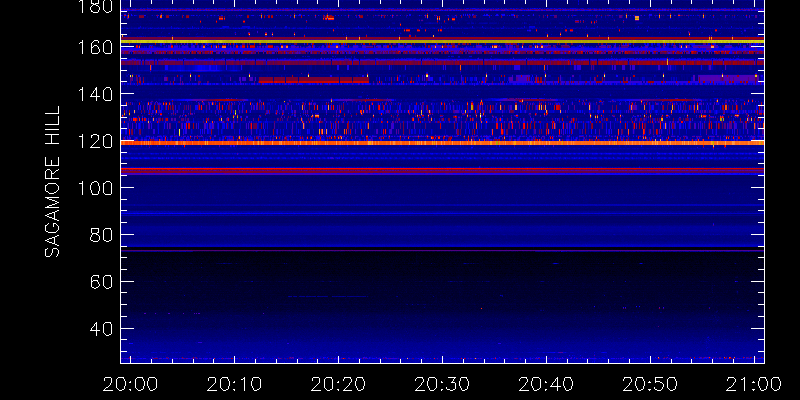Click the 20:40 time axis label
Screen dimensions: 800x400
[x=546, y=384]
